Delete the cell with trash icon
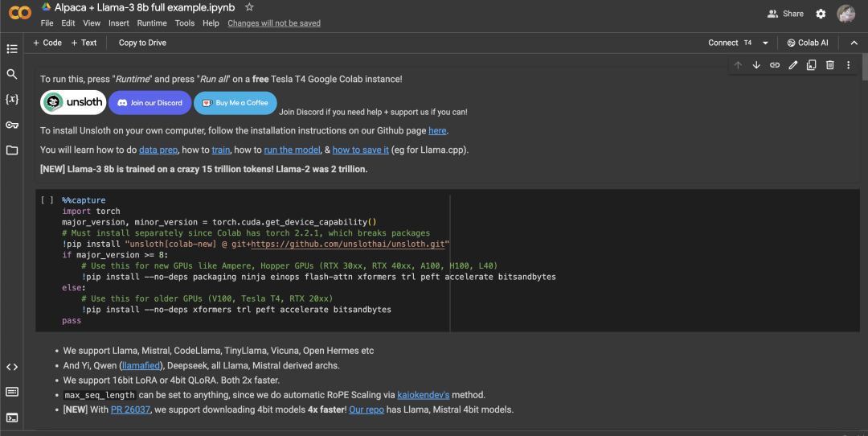This screenshot has width=868, height=436. coord(829,65)
